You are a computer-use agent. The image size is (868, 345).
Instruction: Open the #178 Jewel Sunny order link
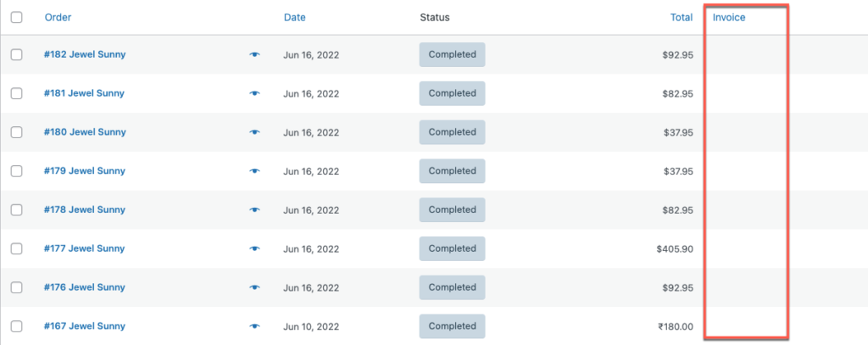point(84,210)
